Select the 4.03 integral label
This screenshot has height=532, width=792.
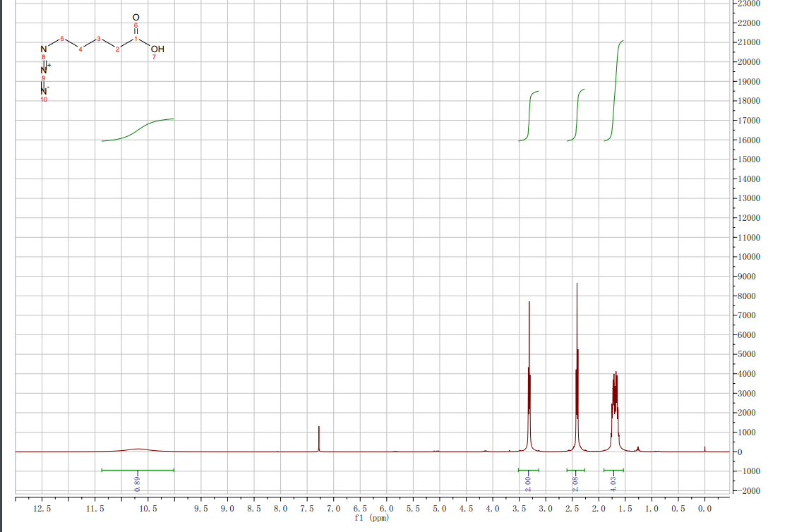coord(613,483)
